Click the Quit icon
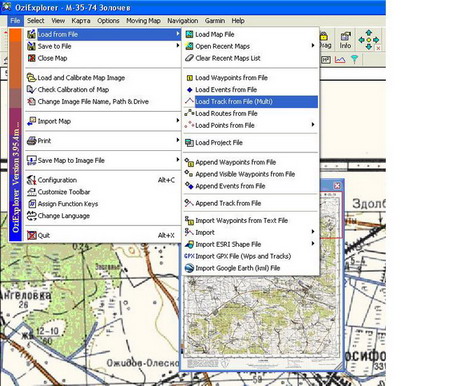 [31, 235]
